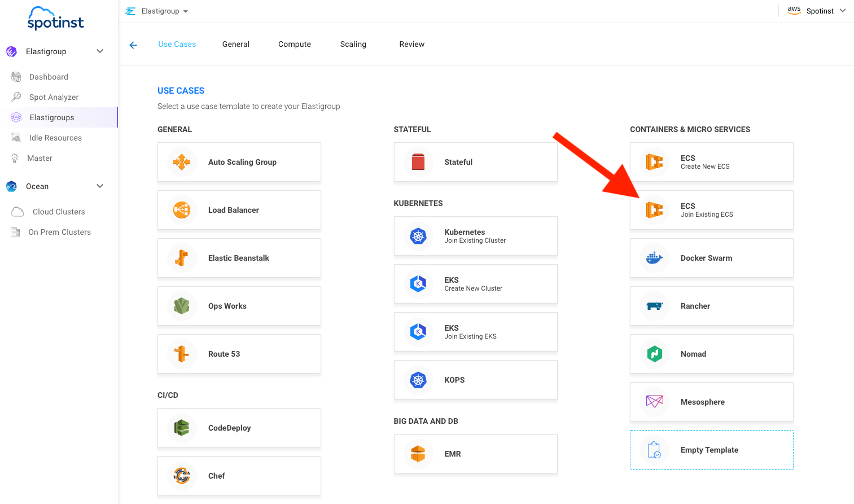Click the Mesosphere logo icon
Viewport: 854px width, 504px height.
point(654,402)
